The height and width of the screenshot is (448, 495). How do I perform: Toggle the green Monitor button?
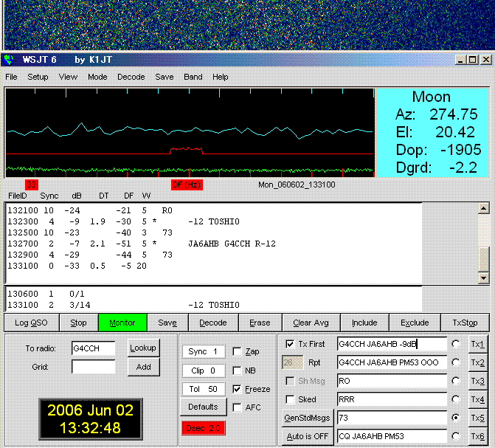tap(122, 323)
